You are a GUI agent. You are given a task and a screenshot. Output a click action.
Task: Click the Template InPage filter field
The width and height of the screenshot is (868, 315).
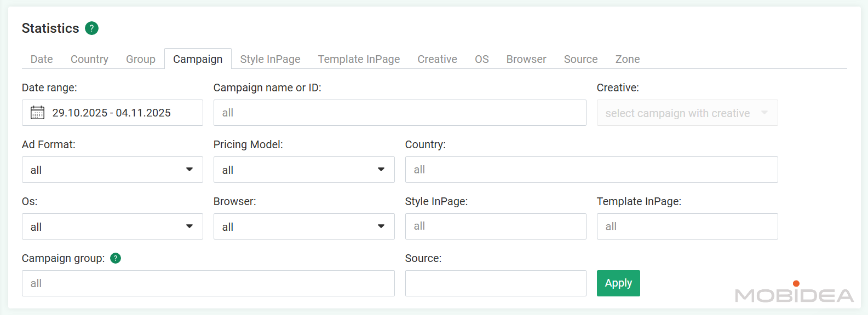[x=687, y=226]
